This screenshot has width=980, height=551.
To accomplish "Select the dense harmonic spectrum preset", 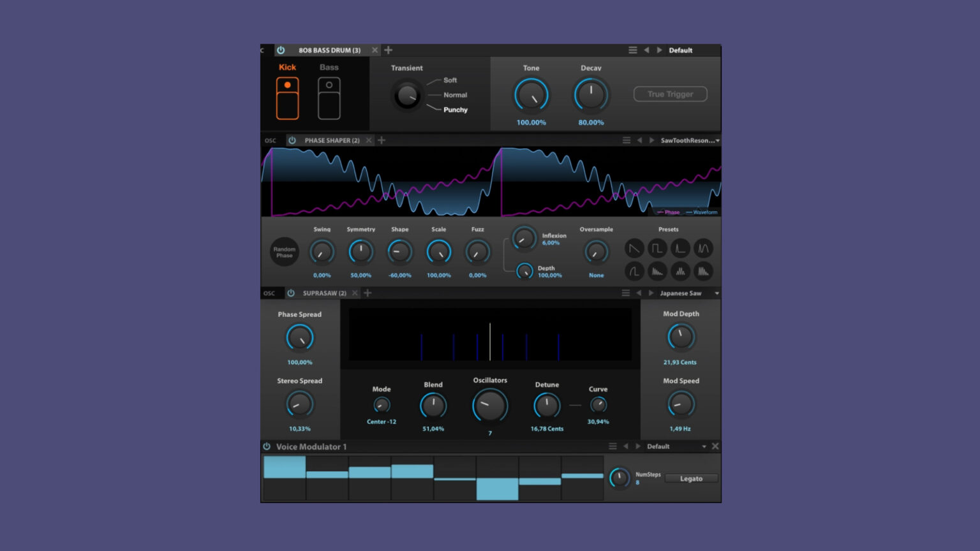I will (x=703, y=271).
